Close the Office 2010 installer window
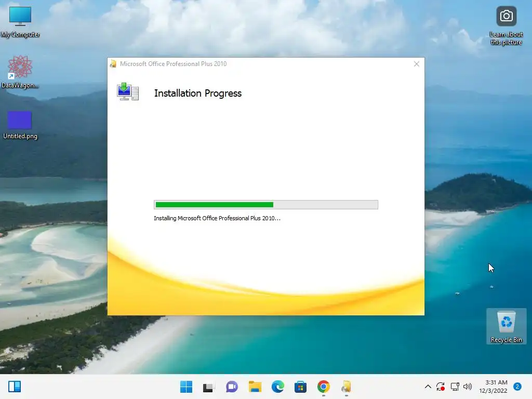Screen dimensions: 532x399 417,64
